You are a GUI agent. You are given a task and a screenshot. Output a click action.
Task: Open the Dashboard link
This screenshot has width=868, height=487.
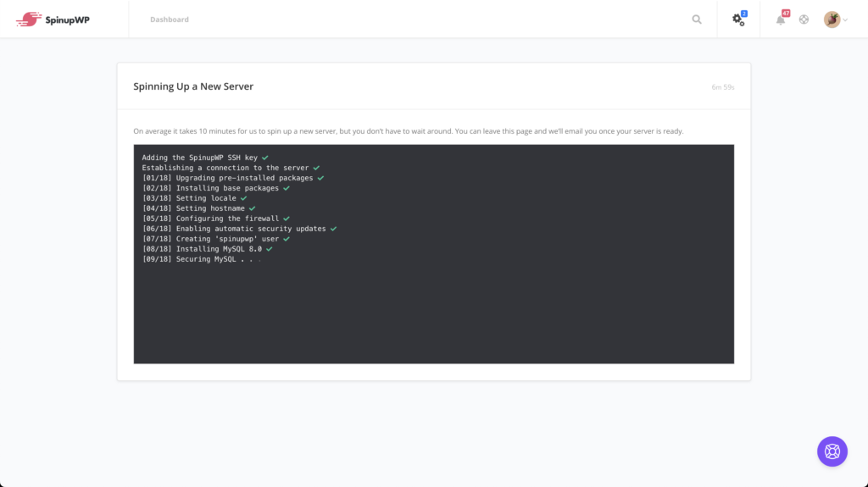170,19
